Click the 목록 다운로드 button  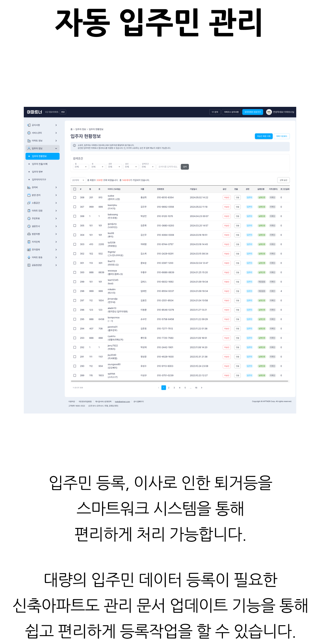pyautogui.click(x=282, y=136)
